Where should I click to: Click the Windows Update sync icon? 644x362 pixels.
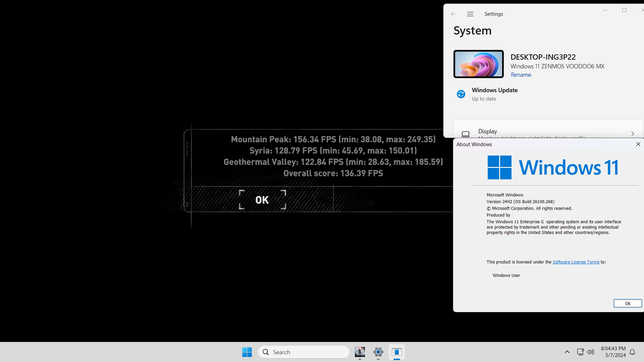(461, 94)
